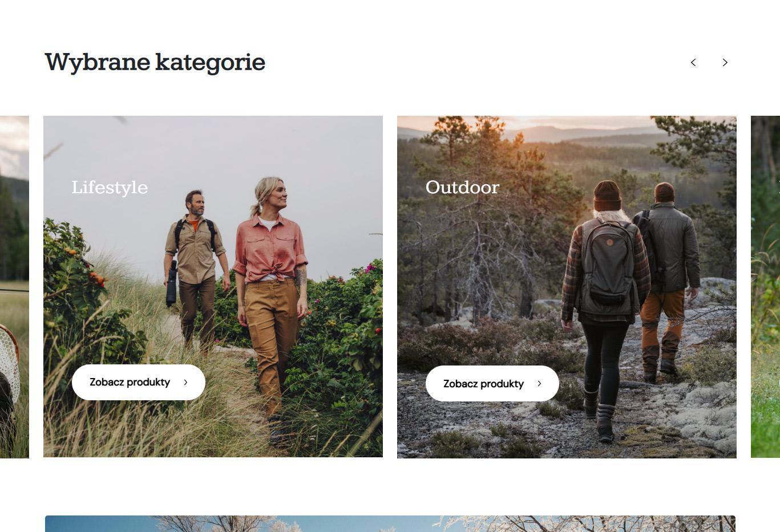This screenshot has height=532, width=780.
Task: Click the chevron inside Lifestyle's Zobacz produkty button
Action: coord(185,382)
